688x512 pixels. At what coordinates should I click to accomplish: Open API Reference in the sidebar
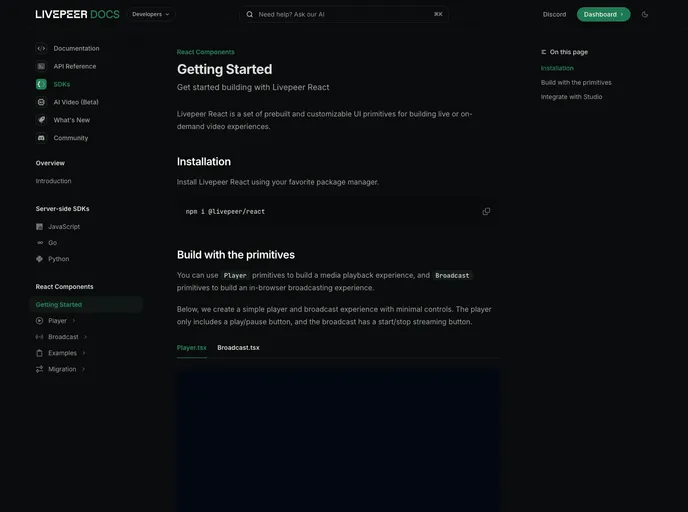pyautogui.click(x=75, y=66)
